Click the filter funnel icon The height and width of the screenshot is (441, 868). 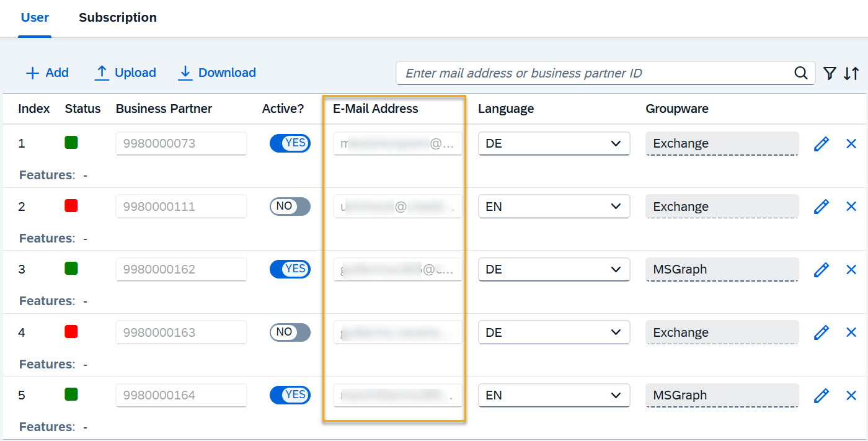830,73
